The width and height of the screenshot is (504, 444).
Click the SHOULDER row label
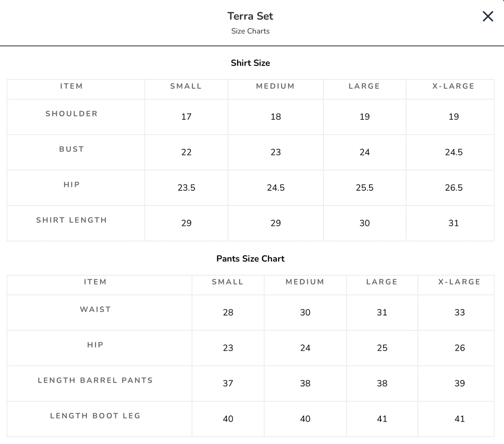tap(72, 114)
